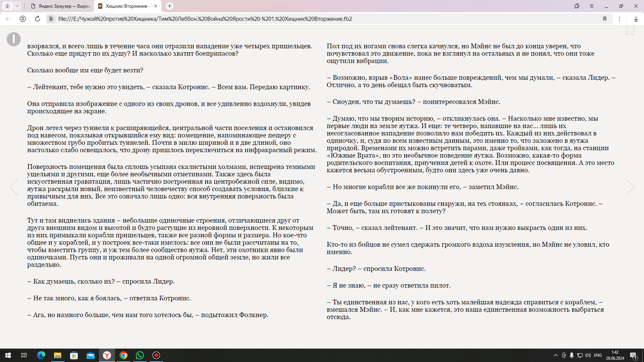Open the Windows notification center
Viewport: 644px width, 362px height.
[634, 355]
